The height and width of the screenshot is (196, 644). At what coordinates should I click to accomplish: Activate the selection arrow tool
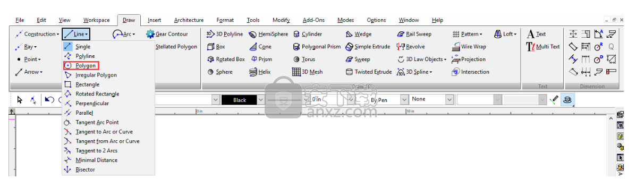pos(20,99)
